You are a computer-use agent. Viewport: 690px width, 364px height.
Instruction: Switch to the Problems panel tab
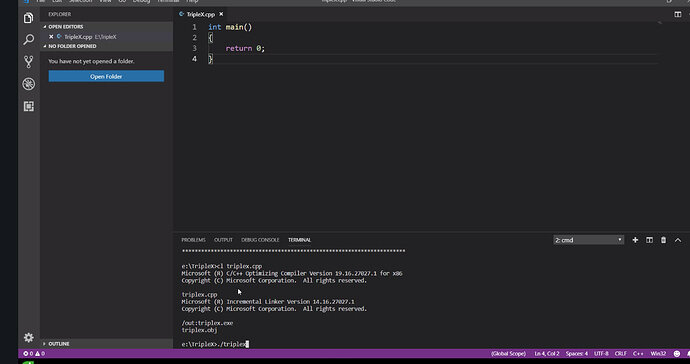pos(193,240)
